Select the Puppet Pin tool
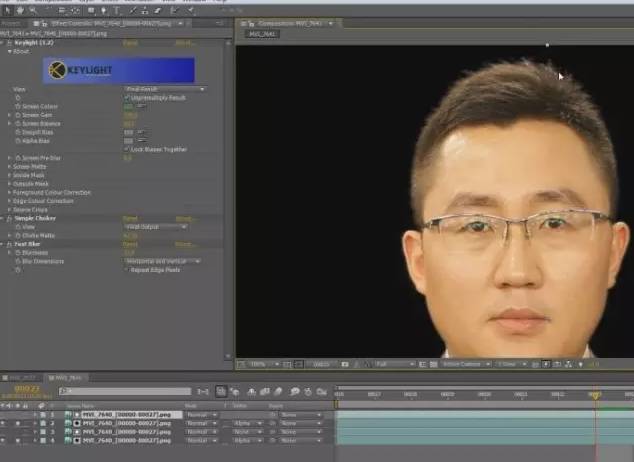Image resolution: width=634 pixels, height=462 pixels. pos(190,11)
